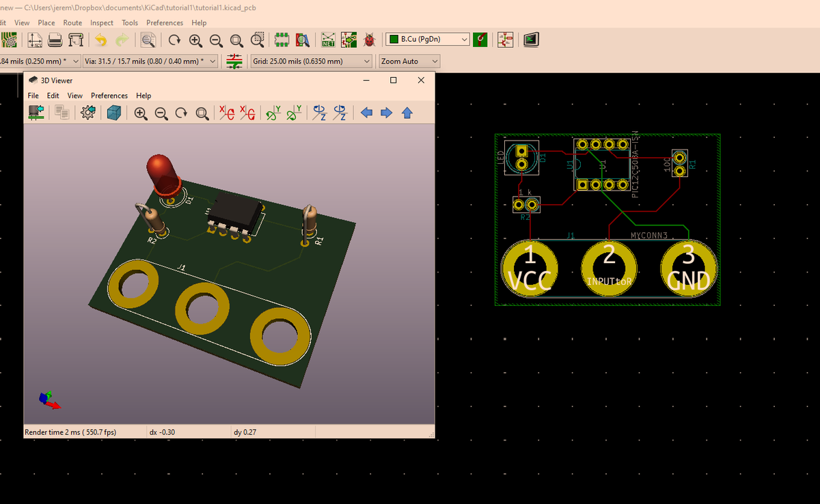Move 3D board left with arrow
Image resolution: width=820 pixels, height=504 pixels.
366,113
